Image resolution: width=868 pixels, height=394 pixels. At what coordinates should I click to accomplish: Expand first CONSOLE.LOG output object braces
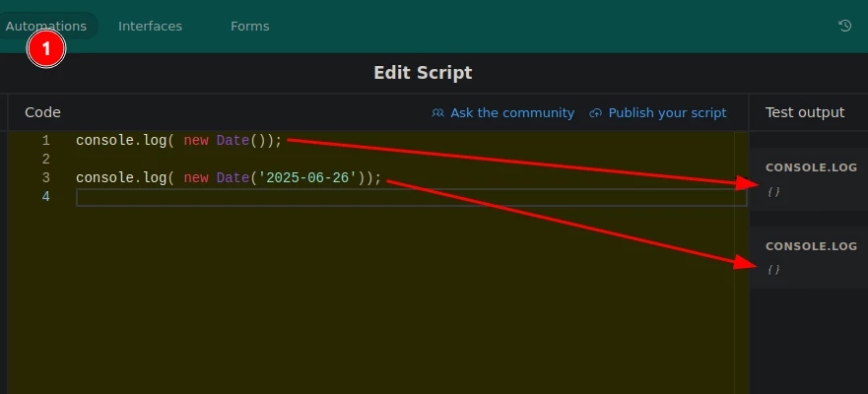[773, 191]
